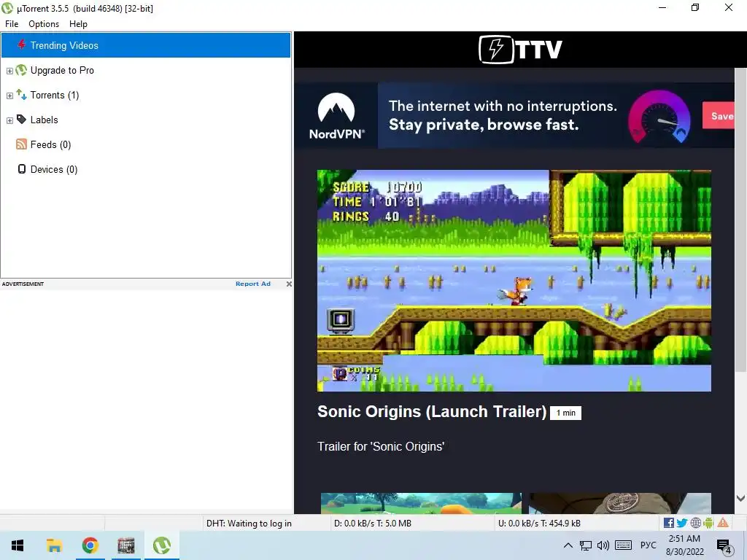Open the clock showing 2:51 AM
747x560 pixels.
684,545
